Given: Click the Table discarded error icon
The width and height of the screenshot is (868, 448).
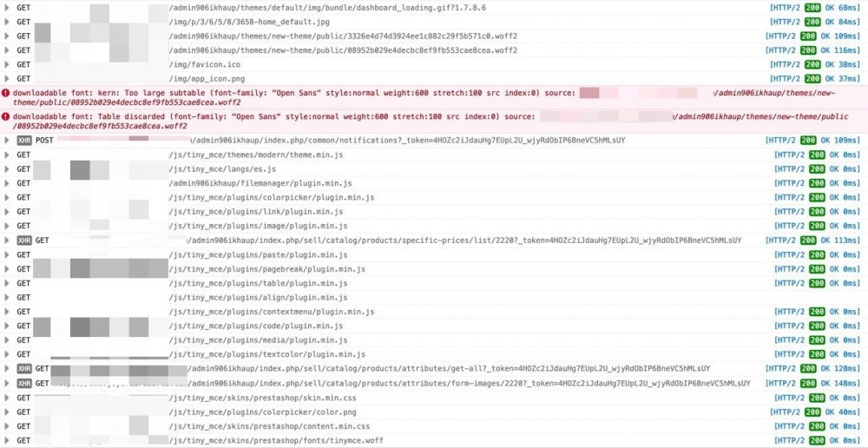Looking at the screenshot, I should click(5, 117).
